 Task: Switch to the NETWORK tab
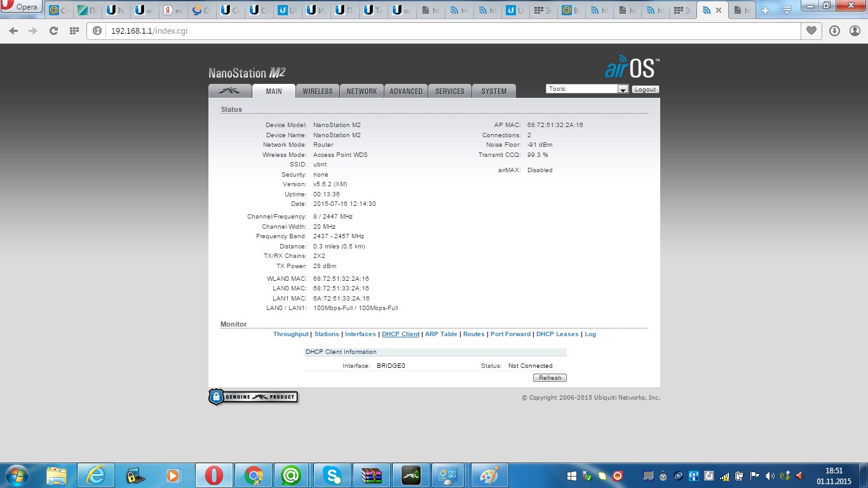click(x=362, y=91)
